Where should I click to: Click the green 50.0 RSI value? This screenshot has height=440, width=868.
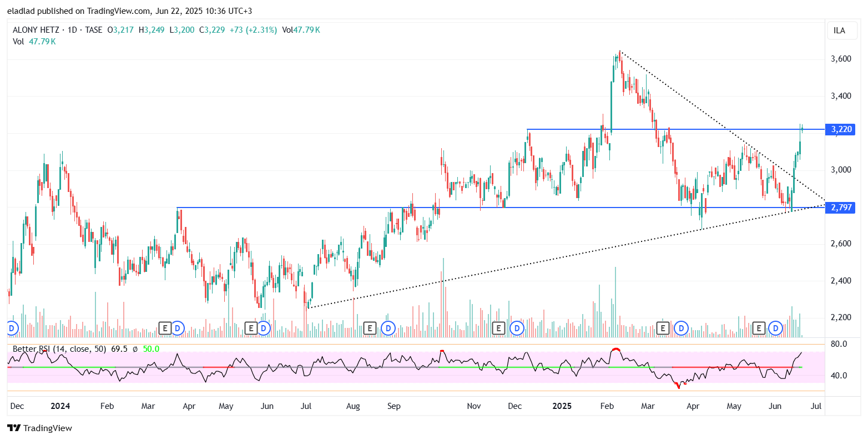pos(151,349)
